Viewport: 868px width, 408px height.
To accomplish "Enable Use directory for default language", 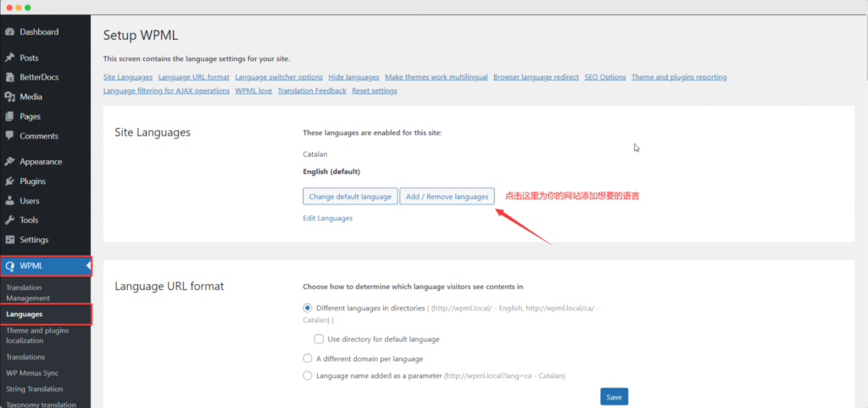I will coord(319,338).
